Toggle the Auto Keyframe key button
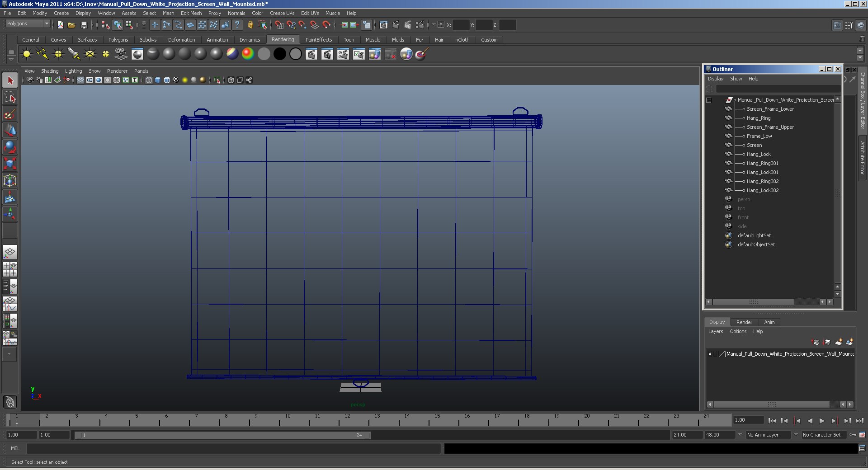 click(853, 435)
